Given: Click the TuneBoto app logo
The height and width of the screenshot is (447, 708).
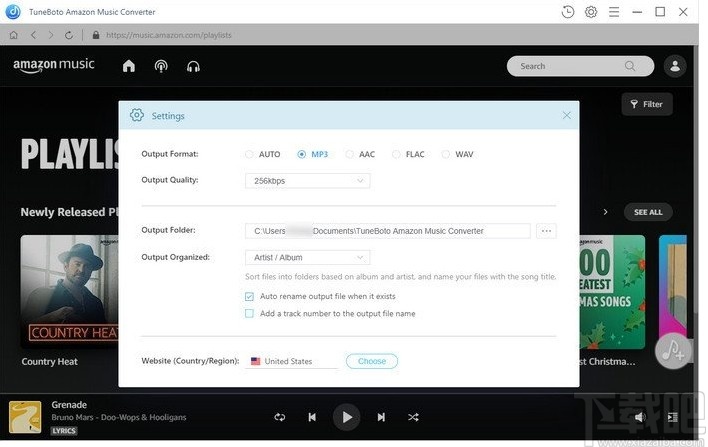Looking at the screenshot, I should point(13,12).
